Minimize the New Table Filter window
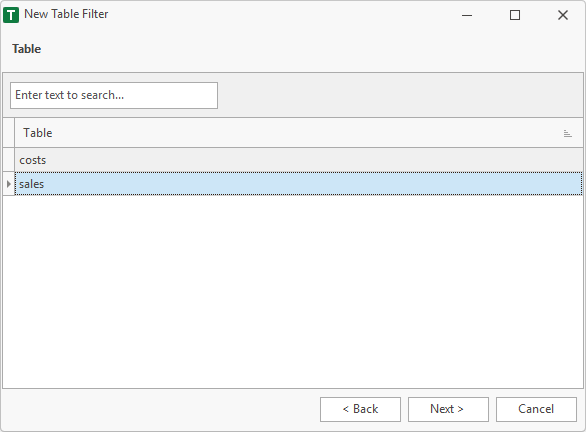 [x=467, y=15]
